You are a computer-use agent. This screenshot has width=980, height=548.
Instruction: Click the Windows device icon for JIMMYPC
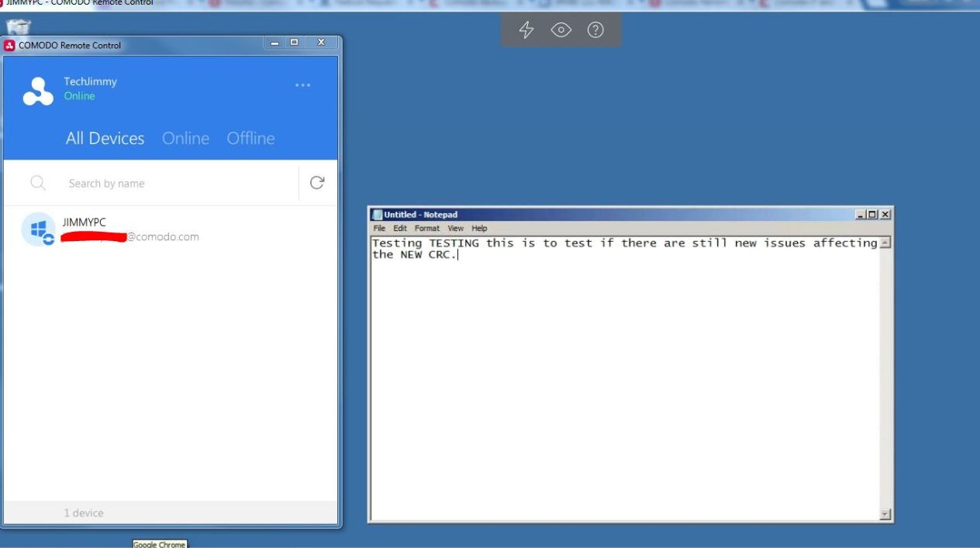point(38,229)
